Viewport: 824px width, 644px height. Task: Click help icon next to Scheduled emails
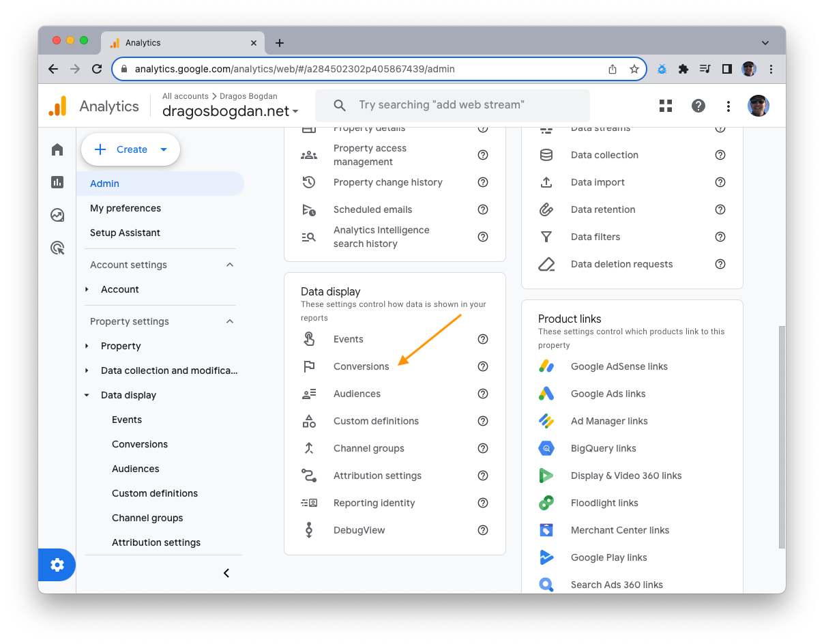click(483, 209)
